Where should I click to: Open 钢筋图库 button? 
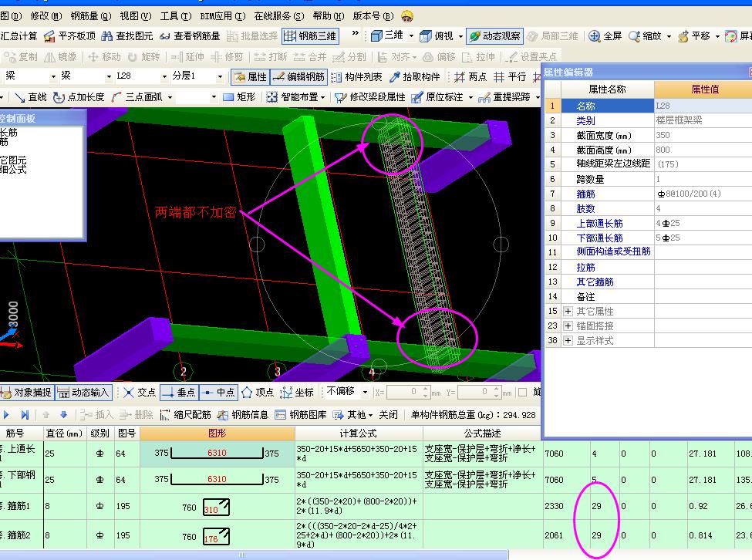[300, 415]
